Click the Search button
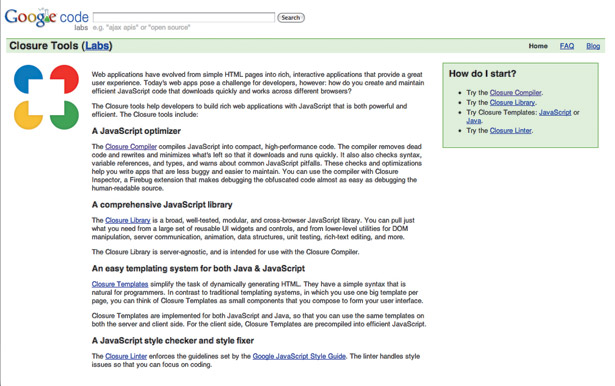The image size is (615, 386). 291,18
